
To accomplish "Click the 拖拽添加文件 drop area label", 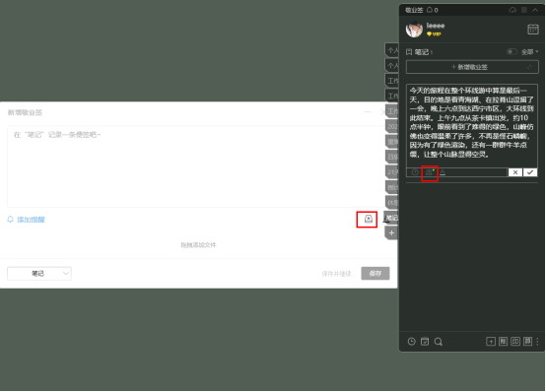I will point(198,244).
